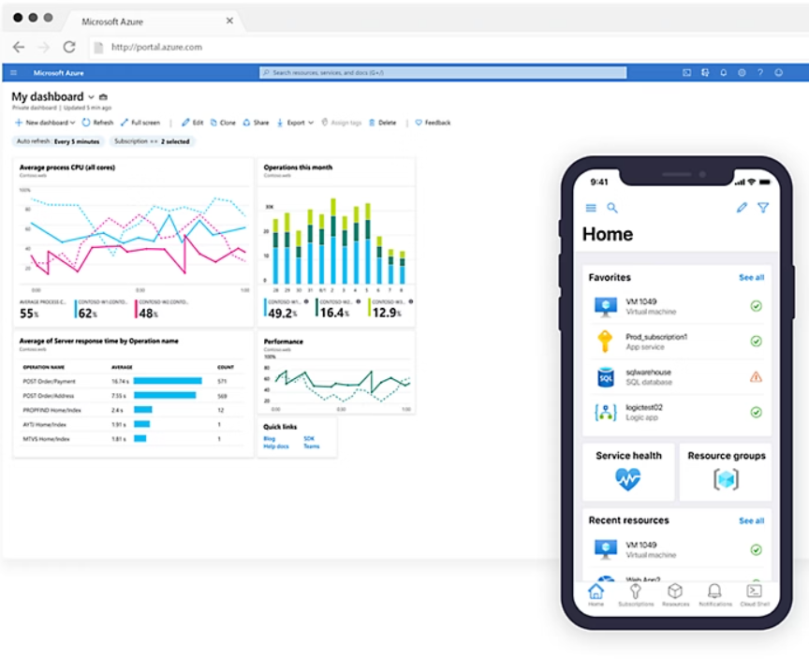Click the icon next to My dashboard title
This screenshot has height=672, width=809.
pos(103,97)
